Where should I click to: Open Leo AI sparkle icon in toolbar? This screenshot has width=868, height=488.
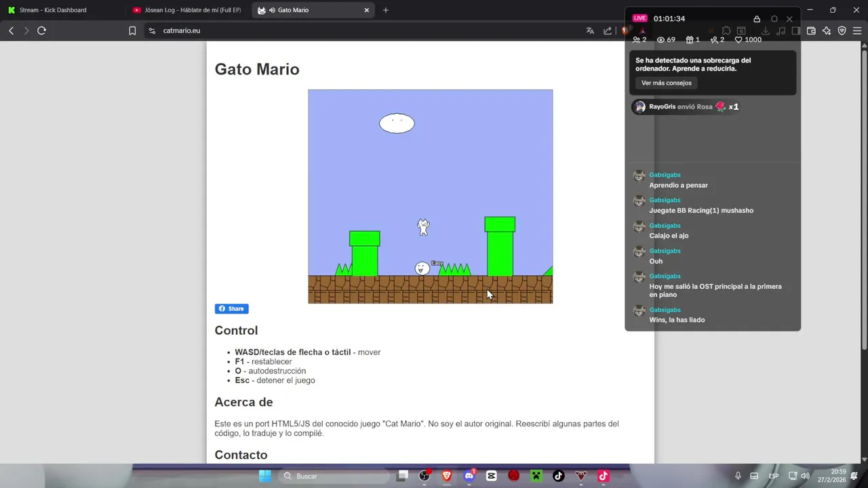point(827,30)
